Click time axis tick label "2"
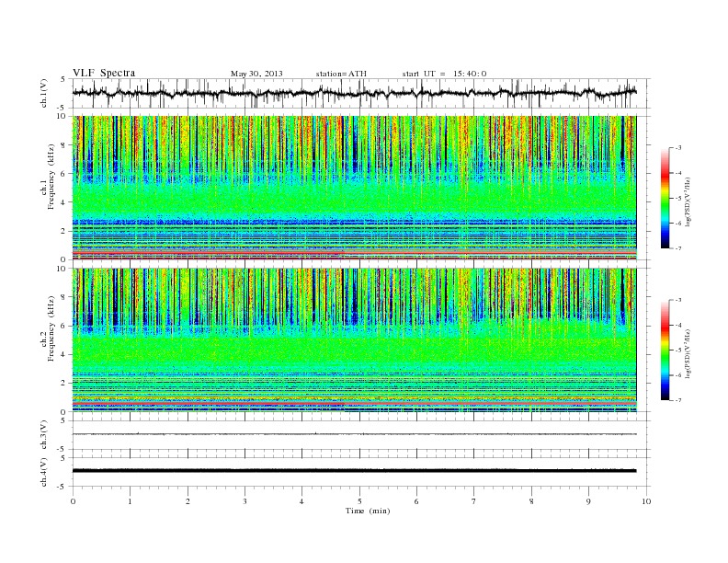Screen dimensions: 728x563 (188, 501)
